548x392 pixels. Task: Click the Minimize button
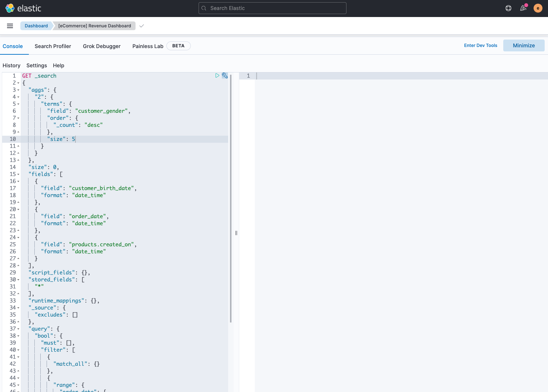pyautogui.click(x=524, y=45)
